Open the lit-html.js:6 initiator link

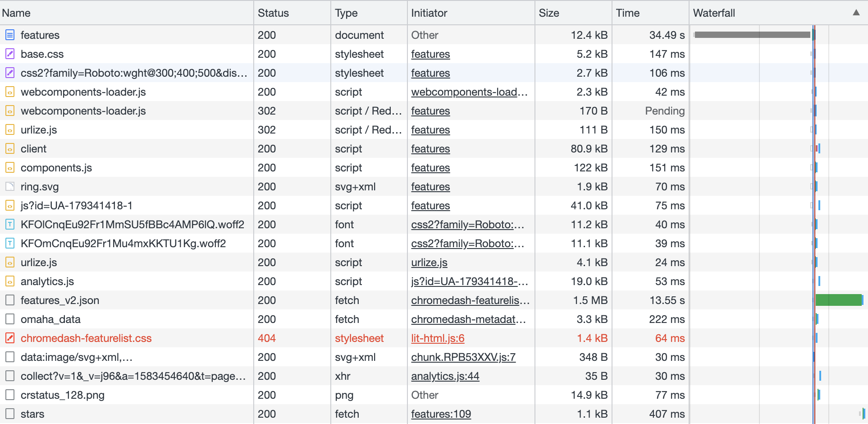[437, 338]
